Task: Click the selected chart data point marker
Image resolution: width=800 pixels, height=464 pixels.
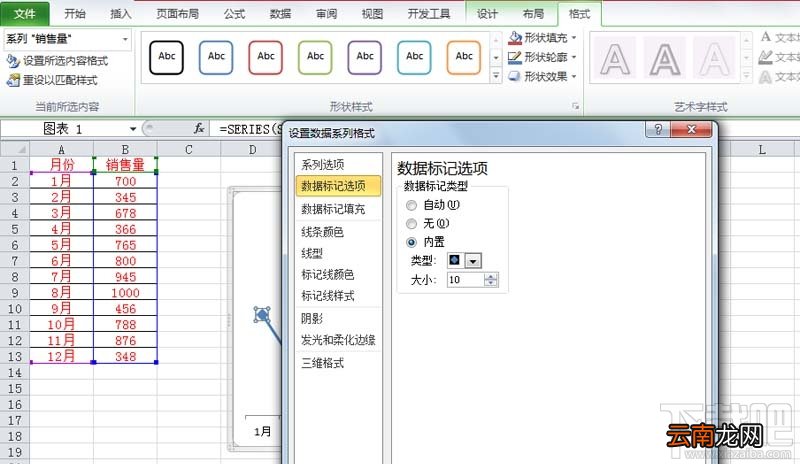Action: tap(262, 315)
